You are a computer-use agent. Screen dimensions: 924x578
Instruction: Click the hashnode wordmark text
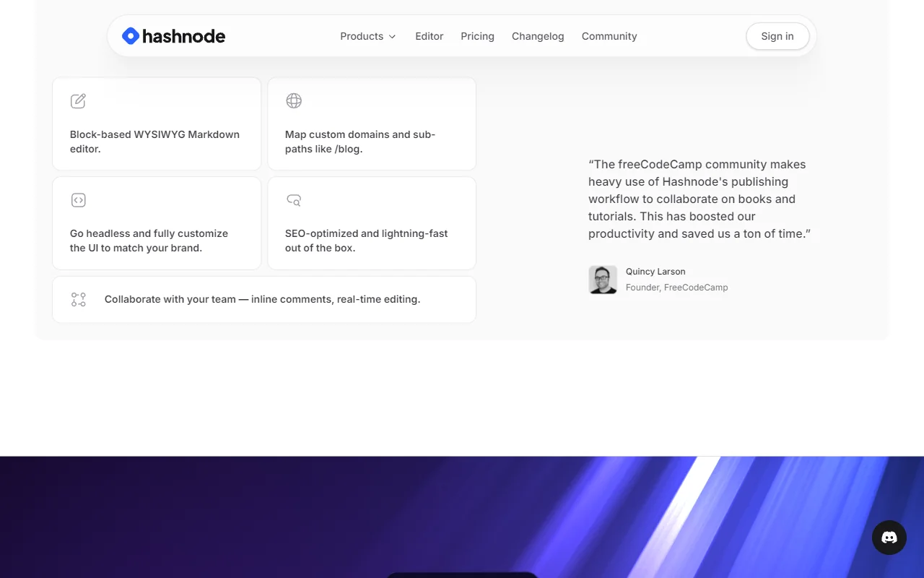pyautogui.click(x=183, y=36)
